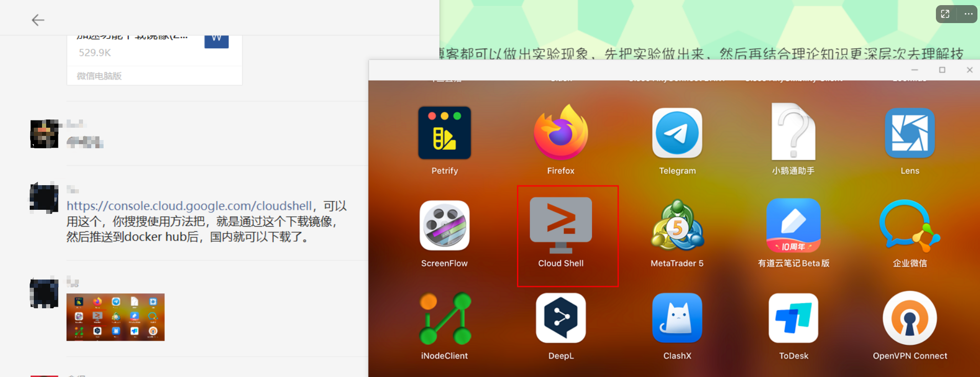
Task: Open the MetaTrader 5 app icon
Action: (x=677, y=225)
